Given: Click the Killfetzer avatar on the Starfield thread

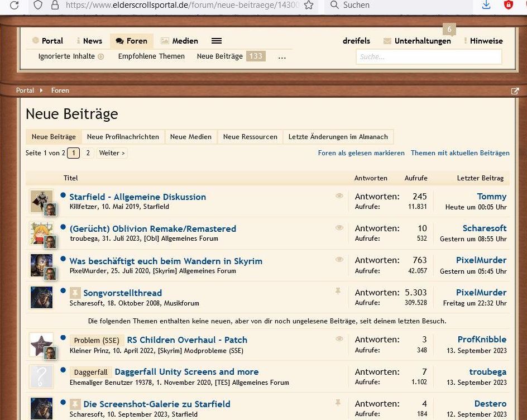Looking at the screenshot, I should click(x=41, y=199).
